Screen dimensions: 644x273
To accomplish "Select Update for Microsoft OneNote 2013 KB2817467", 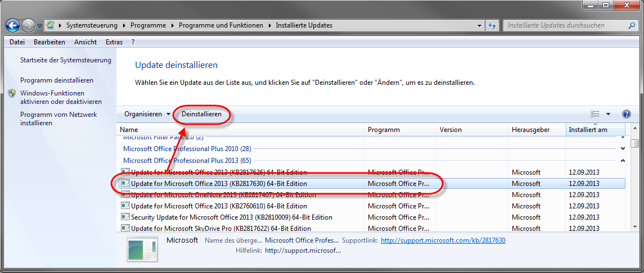I will point(223,195).
